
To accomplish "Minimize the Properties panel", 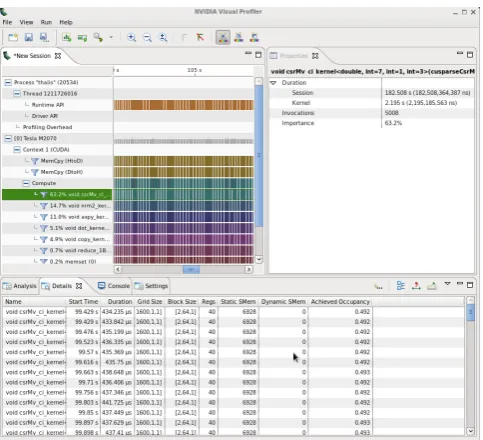I will pyautogui.click(x=460, y=53).
